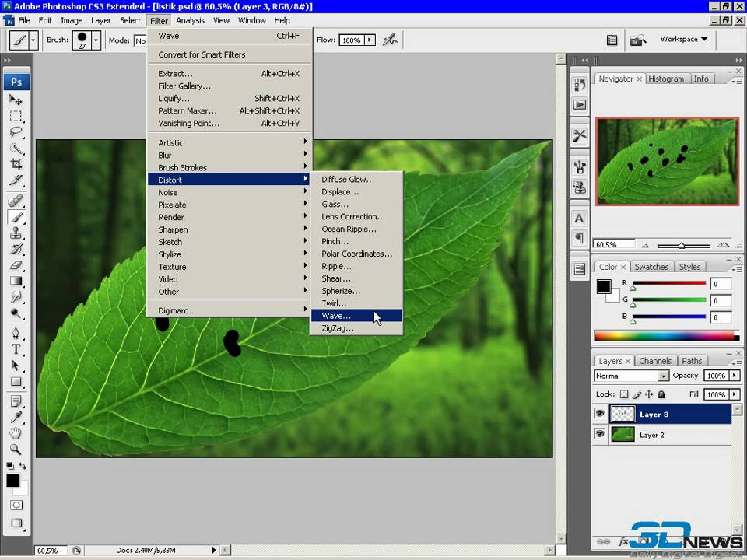Screen dimensions: 747x560
Task: Switch to the Histogram tab
Action: point(666,79)
